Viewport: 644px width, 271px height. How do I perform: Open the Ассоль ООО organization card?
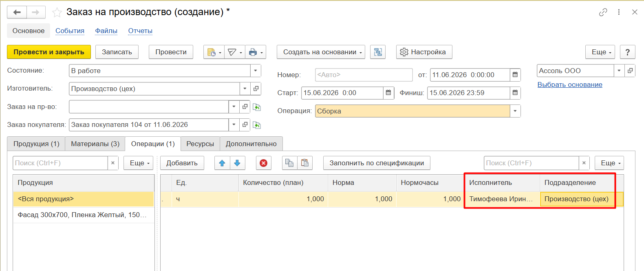coord(630,71)
